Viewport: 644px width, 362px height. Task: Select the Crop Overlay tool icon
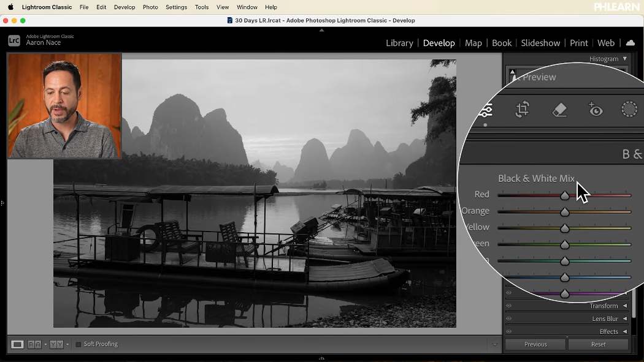click(523, 110)
